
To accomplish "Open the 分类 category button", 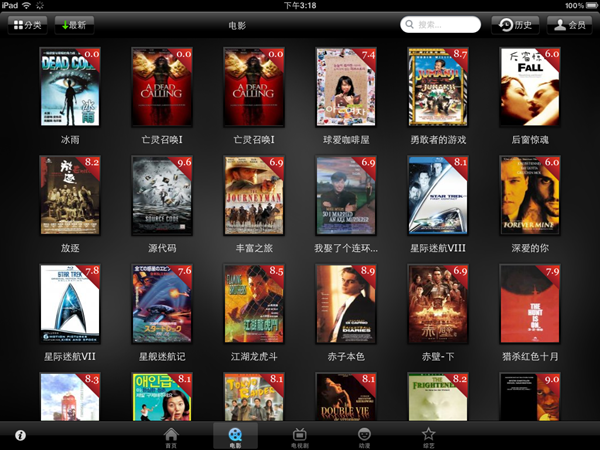I will click(28, 25).
